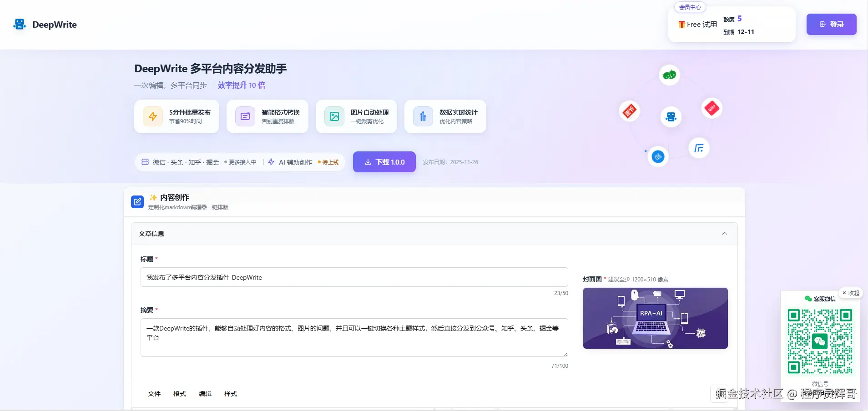Focus the 摘要 text area
The width and height of the screenshot is (868, 411).
click(x=354, y=338)
